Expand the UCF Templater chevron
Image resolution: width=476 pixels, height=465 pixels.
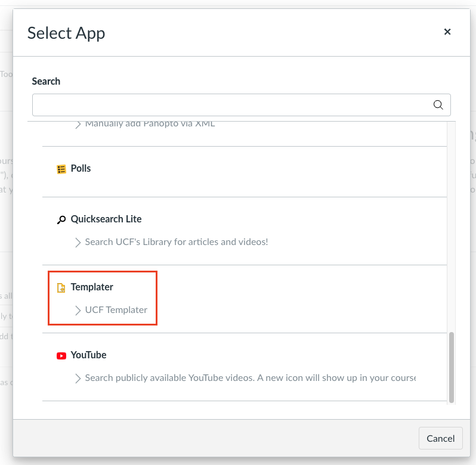click(x=78, y=310)
